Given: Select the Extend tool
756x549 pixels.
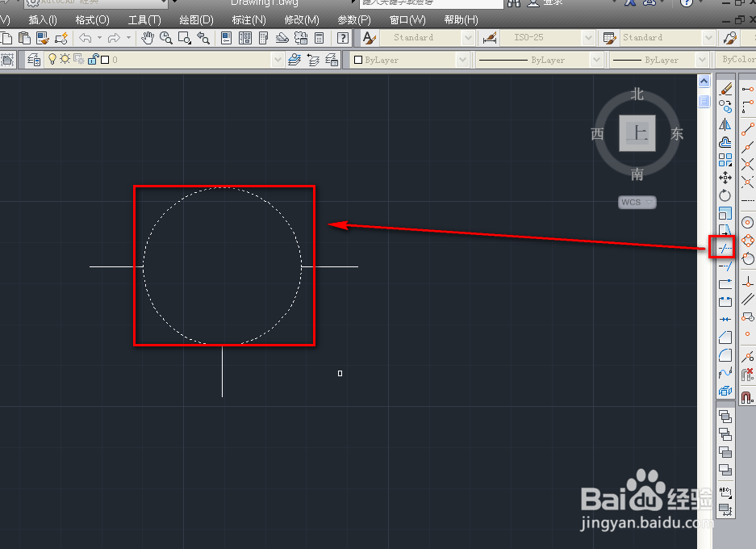Looking at the screenshot, I should 725,266.
